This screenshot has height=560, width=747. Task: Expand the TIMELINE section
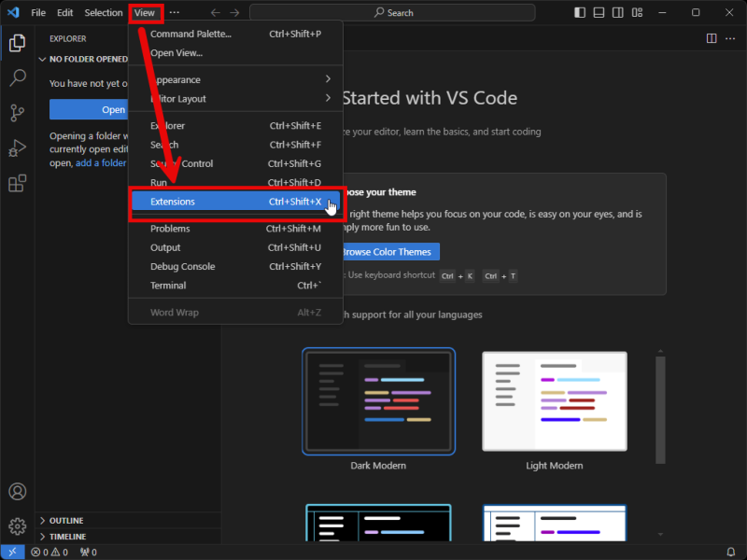click(65, 536)
